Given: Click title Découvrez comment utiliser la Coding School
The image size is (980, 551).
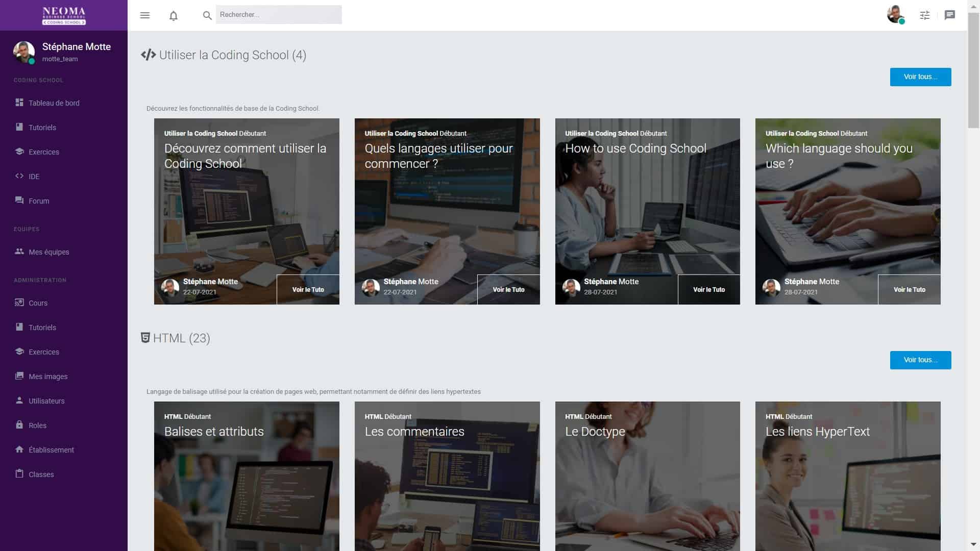Looking at the screenshot, I should pos(245,156).
